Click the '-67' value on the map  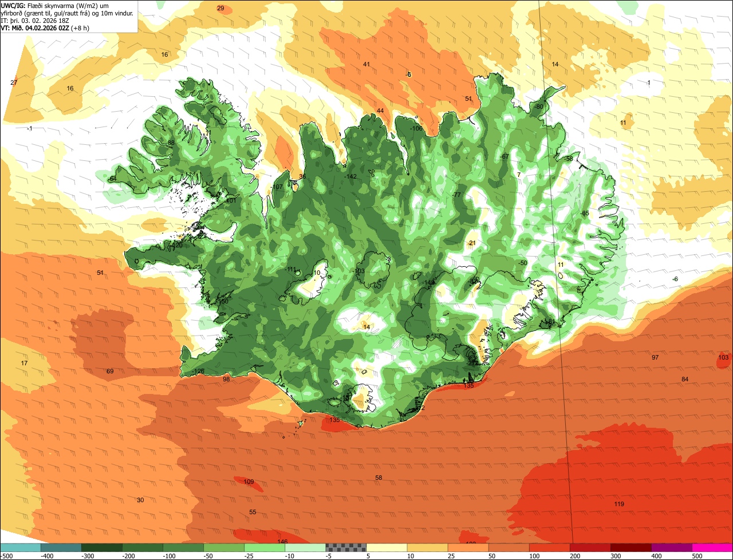(x=505, y=157)
